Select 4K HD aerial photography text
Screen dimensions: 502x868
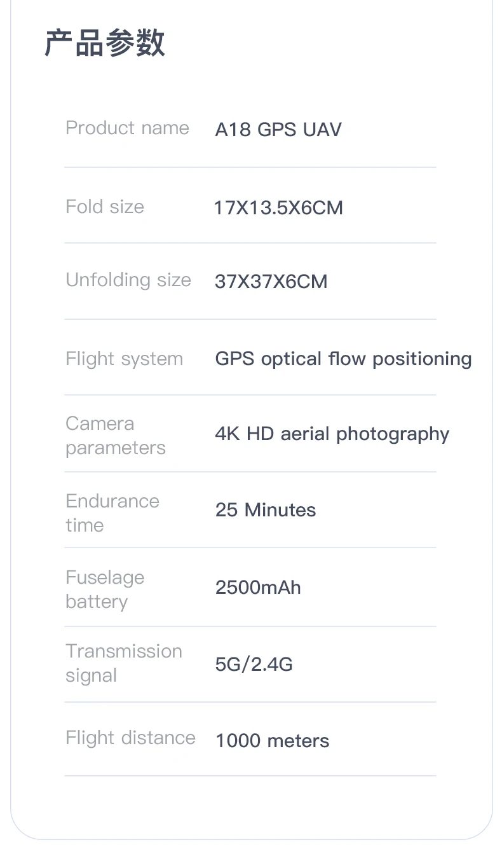pos(332,434)
